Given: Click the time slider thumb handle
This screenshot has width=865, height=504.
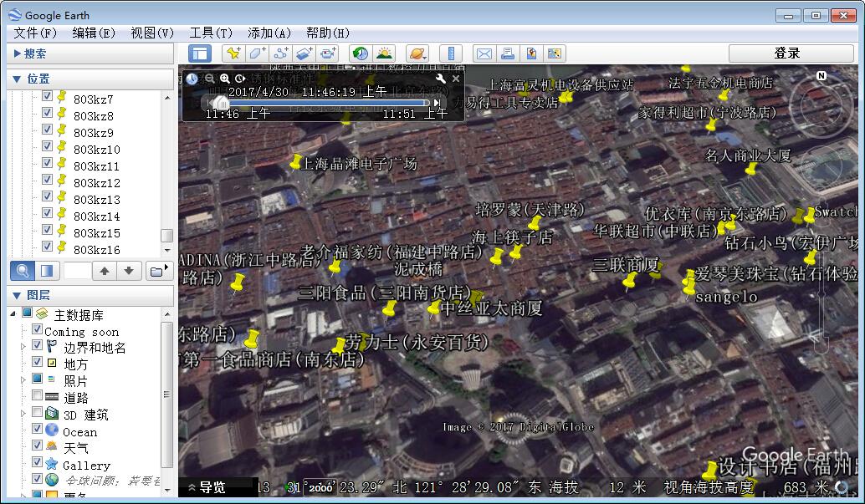Looking at the screenshot, I should tap(221, 103).
